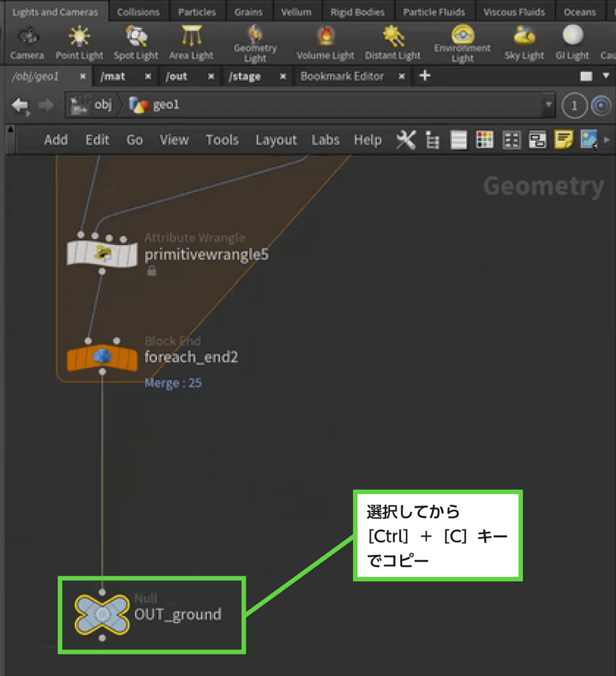The height and width of the screenshot is (676, 616).
Task: Toggle list view mode in network toolbar
Action: pos(458,140)
